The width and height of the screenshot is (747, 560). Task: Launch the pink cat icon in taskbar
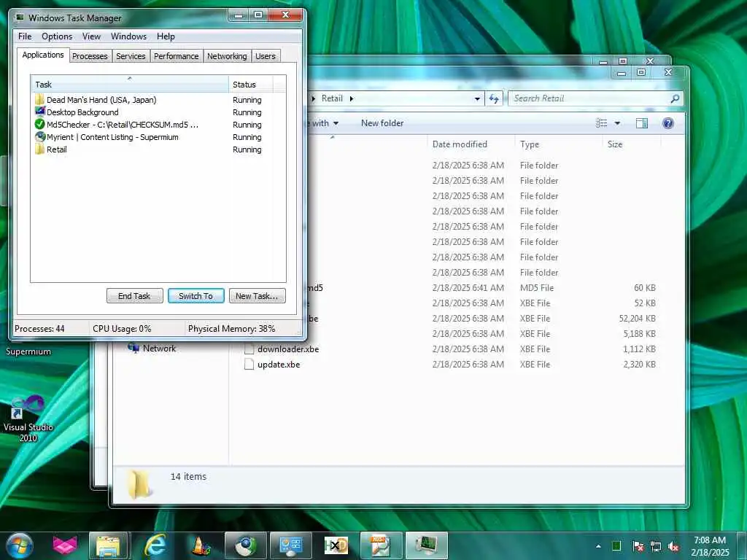click(x=65, y=545)
